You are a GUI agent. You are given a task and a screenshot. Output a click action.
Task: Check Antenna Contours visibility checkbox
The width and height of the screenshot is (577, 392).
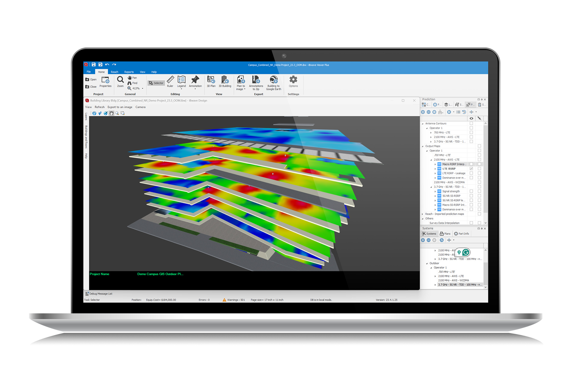pyautogui.click(x=471, y=124)
